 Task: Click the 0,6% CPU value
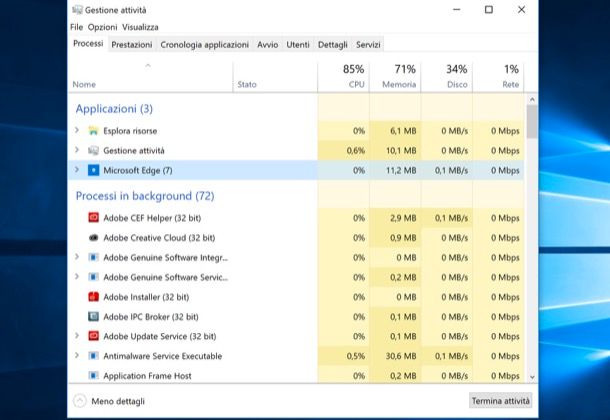click(356, 150)
